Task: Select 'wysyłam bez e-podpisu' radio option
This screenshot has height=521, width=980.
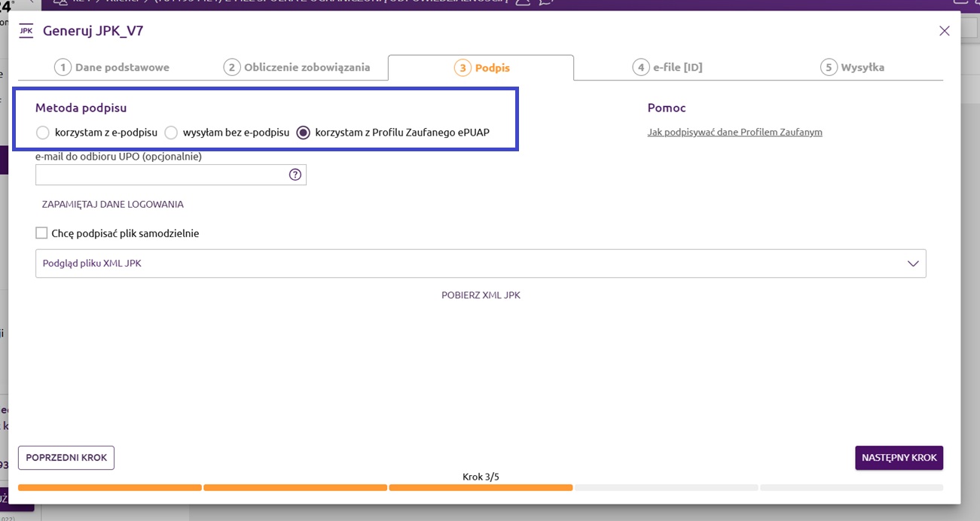Action: click(171, 133)
